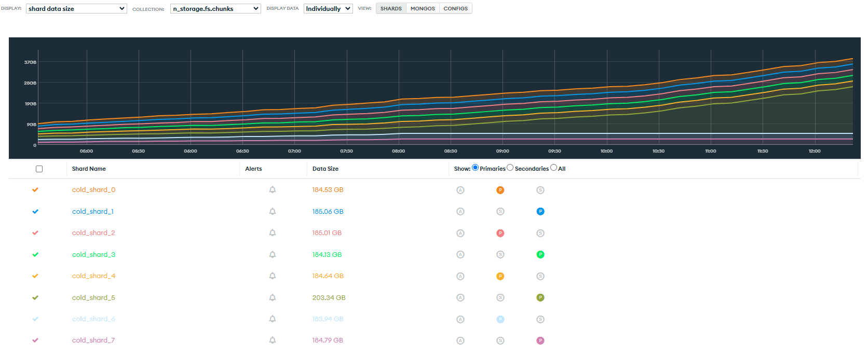Click the blue primary node icon for cold_shard_1
Image resolution: width=868 pixels, height=355 pixels.
click(540, 211)
